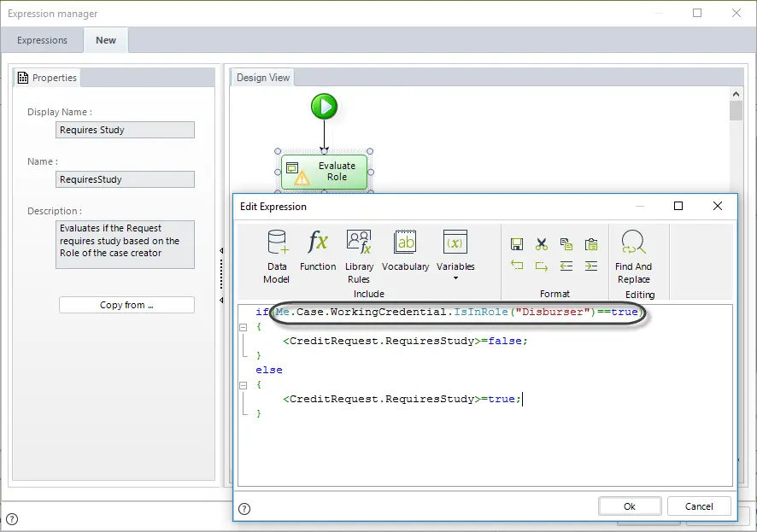Close the Expression manager window
757x532 pixels.
pyautogui.click(x=736, y=13)
